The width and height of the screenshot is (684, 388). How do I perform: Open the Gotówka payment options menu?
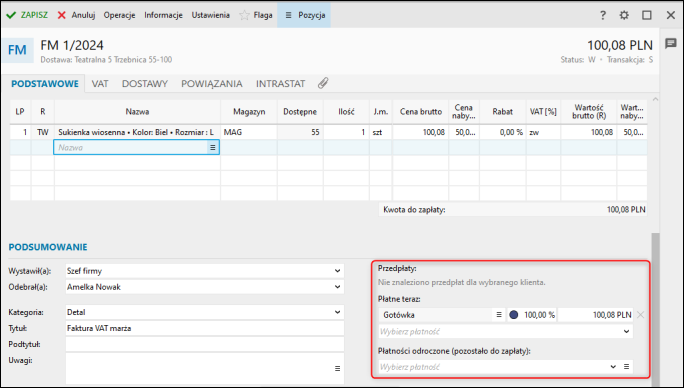click(499, 315)
